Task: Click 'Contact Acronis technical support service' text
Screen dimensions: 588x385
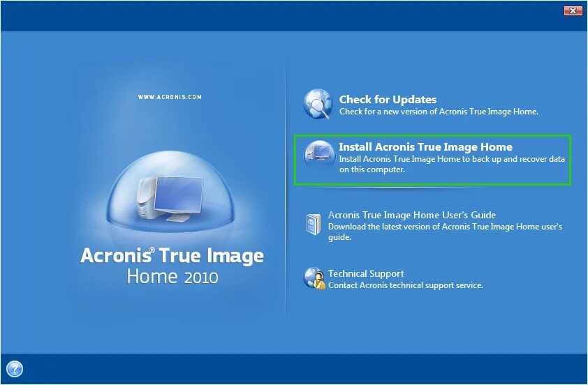Action: click(405, 285)
